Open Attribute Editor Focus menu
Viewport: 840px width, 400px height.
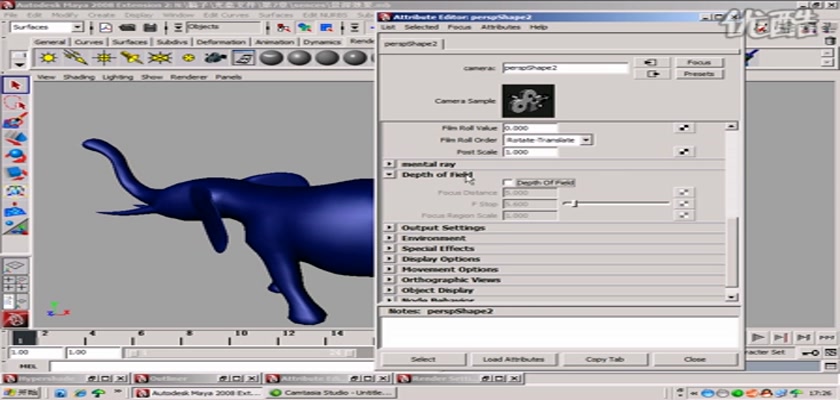(459, 27)
